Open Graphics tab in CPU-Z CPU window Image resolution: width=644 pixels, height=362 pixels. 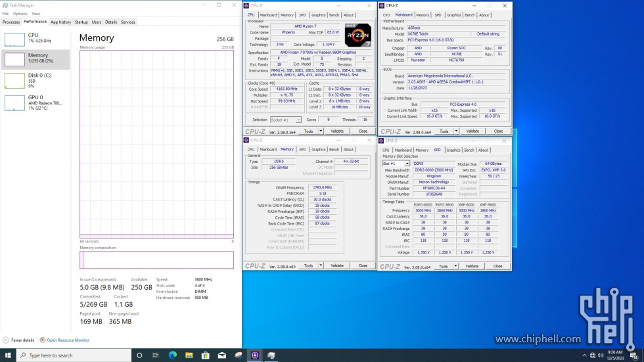318,14
